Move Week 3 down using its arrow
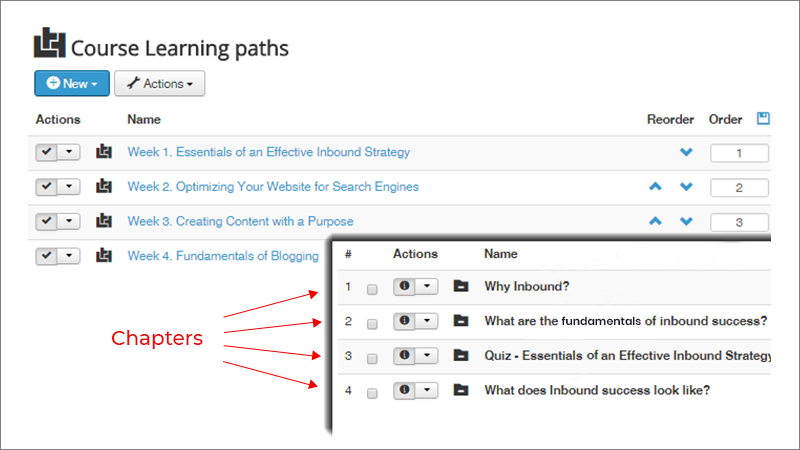 686,221
